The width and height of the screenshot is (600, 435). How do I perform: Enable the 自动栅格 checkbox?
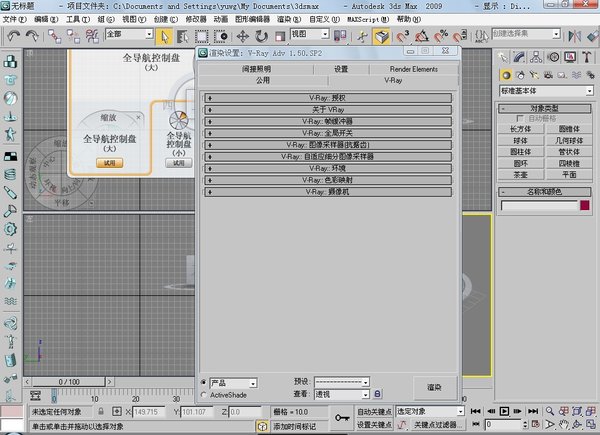coord(519,118)
